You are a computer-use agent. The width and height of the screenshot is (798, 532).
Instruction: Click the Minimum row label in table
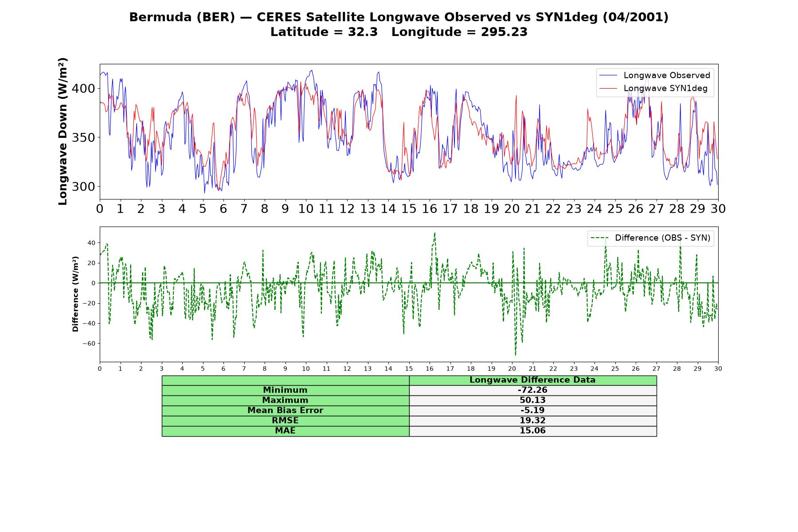(286, 390)
